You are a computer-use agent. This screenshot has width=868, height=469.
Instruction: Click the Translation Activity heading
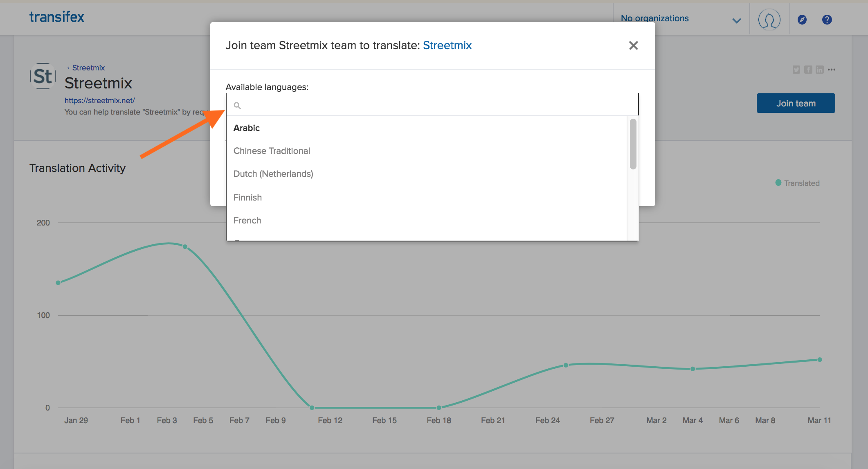pos(77,168)
